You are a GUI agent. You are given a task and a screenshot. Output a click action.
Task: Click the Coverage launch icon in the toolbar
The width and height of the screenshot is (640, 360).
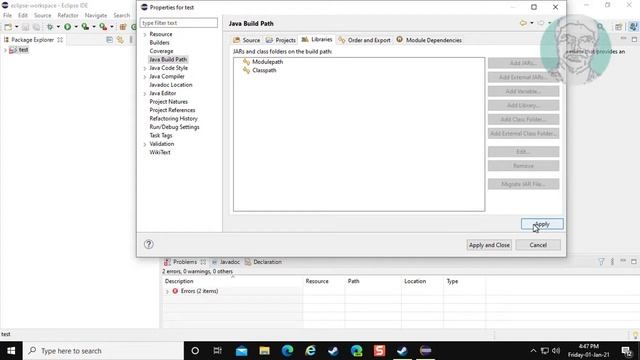coord(85,27)
